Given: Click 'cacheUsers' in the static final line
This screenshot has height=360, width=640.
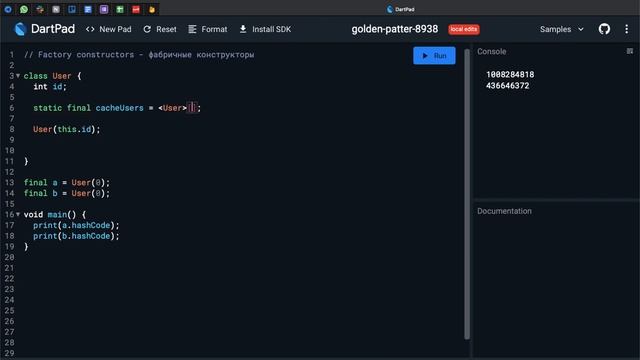Looking at the screenshot, I should pos(120,108).
